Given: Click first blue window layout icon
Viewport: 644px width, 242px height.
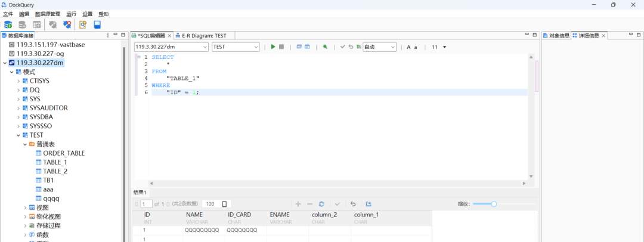Looking at the screenshot, I should pos(299,47).
